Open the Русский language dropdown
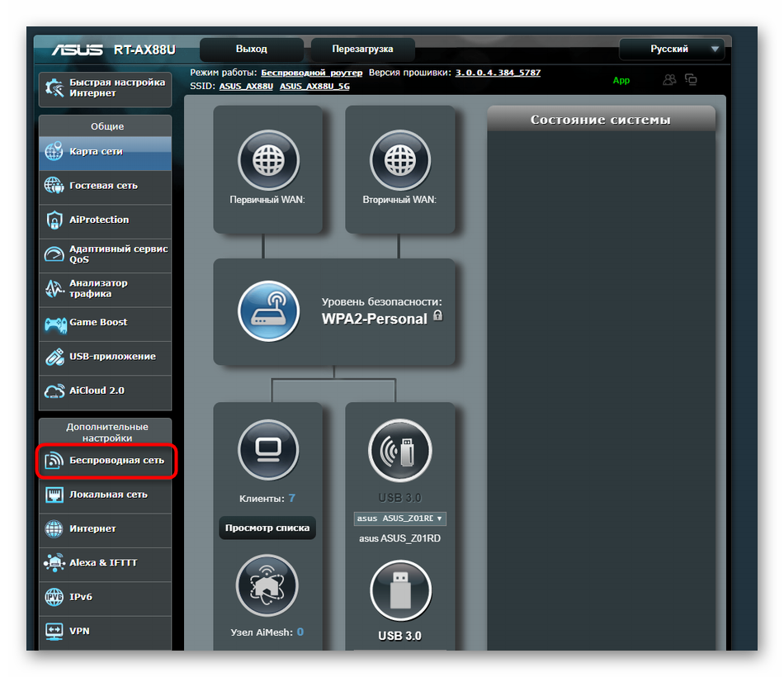The width and height of the screenshot is (784, 677). pos(672,50)
